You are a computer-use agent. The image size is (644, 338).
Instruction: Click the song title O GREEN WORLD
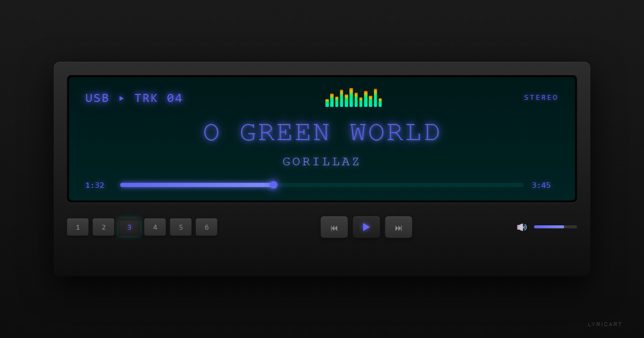coord(321,132)
